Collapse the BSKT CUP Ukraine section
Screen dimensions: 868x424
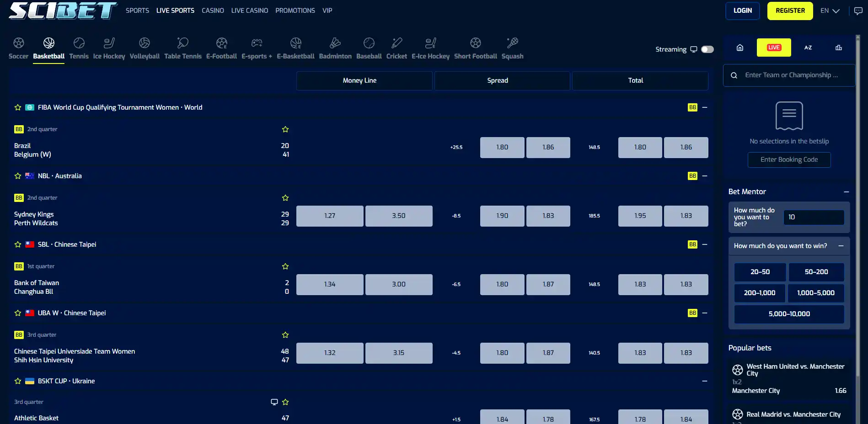(705, 381)
